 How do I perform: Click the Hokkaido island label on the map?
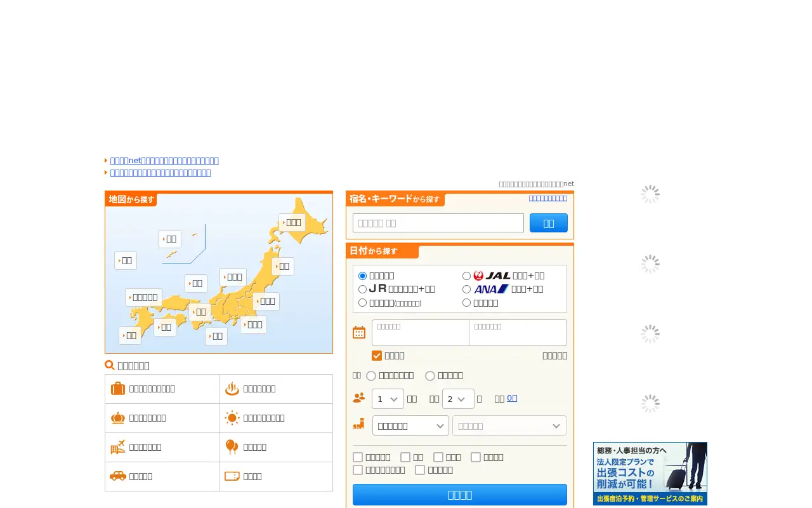292,222
